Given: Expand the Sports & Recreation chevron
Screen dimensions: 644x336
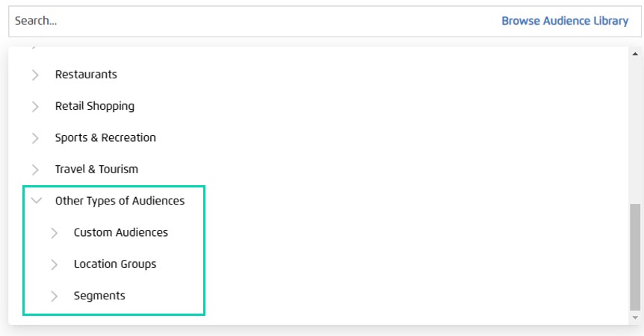Looking at the screenshot, I should point(35,138).
